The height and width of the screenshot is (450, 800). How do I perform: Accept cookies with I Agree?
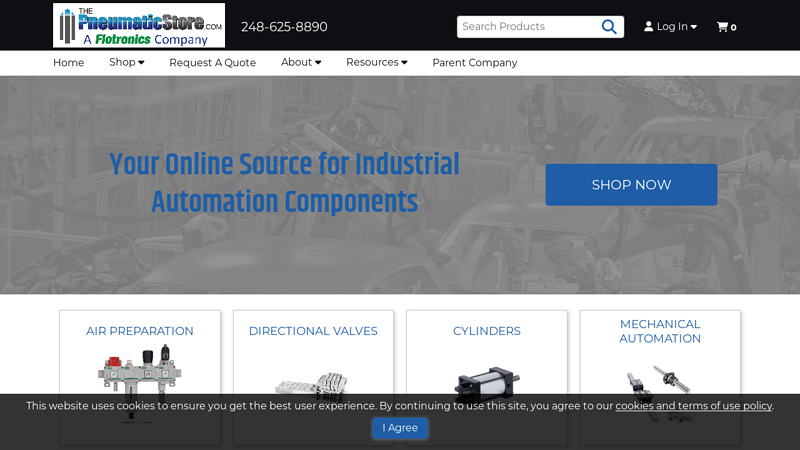400,428
